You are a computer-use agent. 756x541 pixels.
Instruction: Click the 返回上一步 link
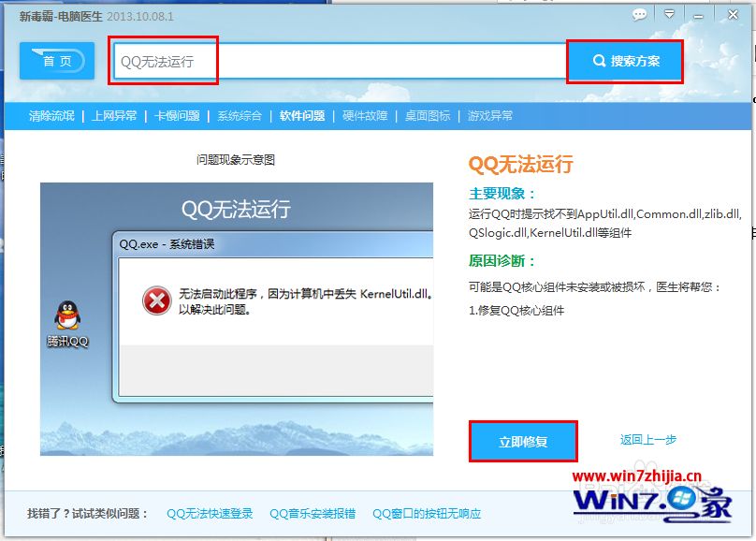click(648, 439)
